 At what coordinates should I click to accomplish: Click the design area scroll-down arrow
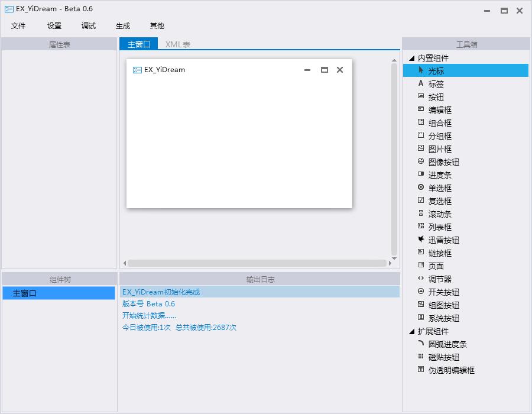click(x=394, y=258)
